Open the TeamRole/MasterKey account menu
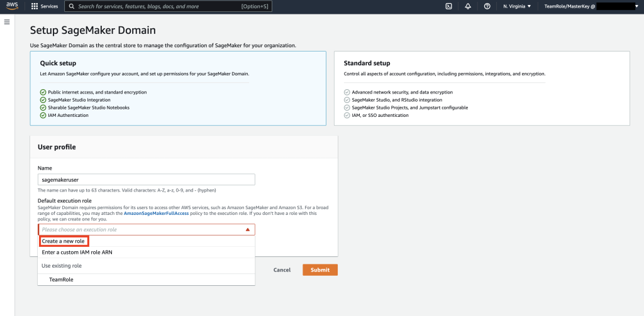 pos(591,6)
